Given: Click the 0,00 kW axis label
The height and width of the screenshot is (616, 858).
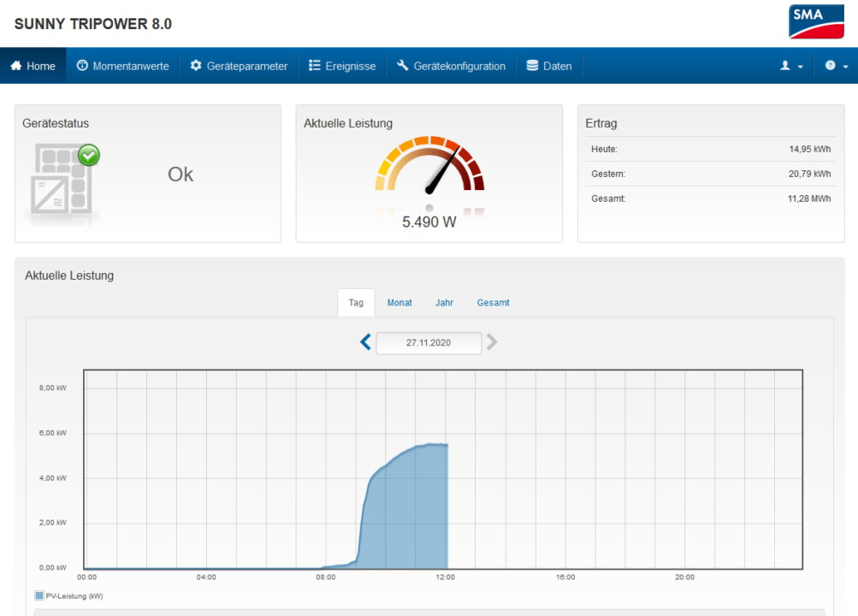Looking at the screenshot, I should (52, 568).
